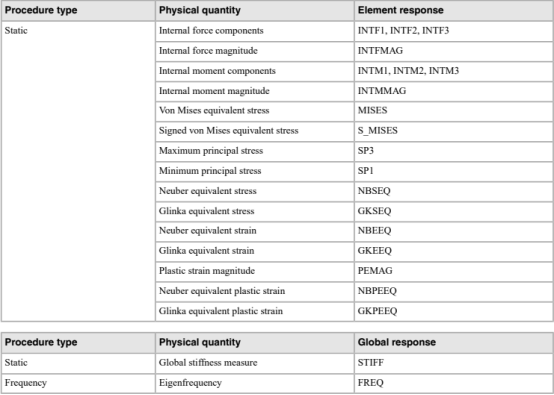The height and width of the screenshot is (395, 554).
Task: Click the INTFMAG element response cell
Action: [x=454, y=51]
